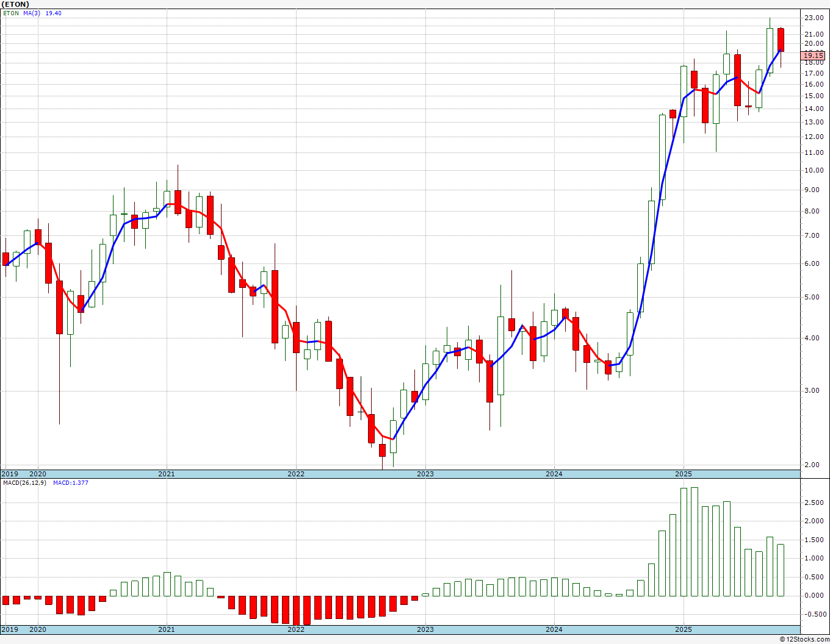This screenshot has width=830, height=644.
Task: Click 2022 on the MACD panel time axis
Action: [296, 629]
